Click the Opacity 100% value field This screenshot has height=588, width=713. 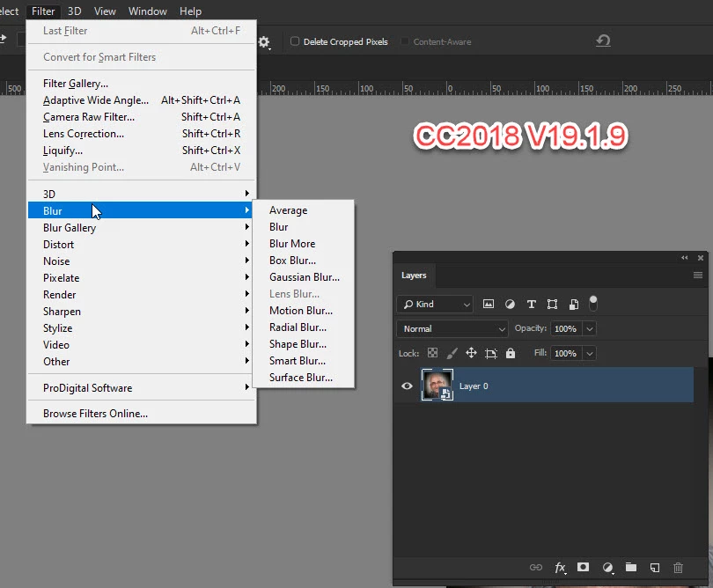[x=566, y=328]
